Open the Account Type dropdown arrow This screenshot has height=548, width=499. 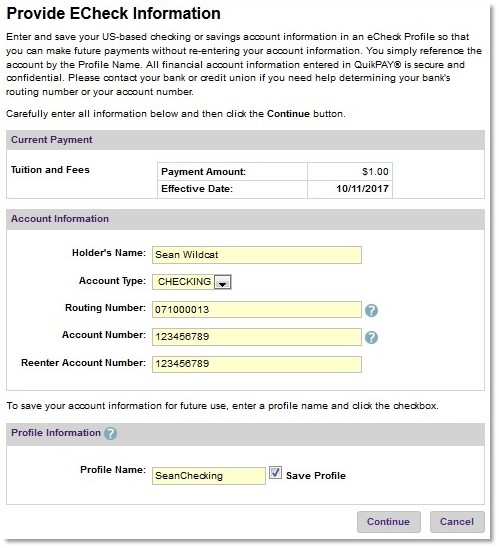pos(223,282)
